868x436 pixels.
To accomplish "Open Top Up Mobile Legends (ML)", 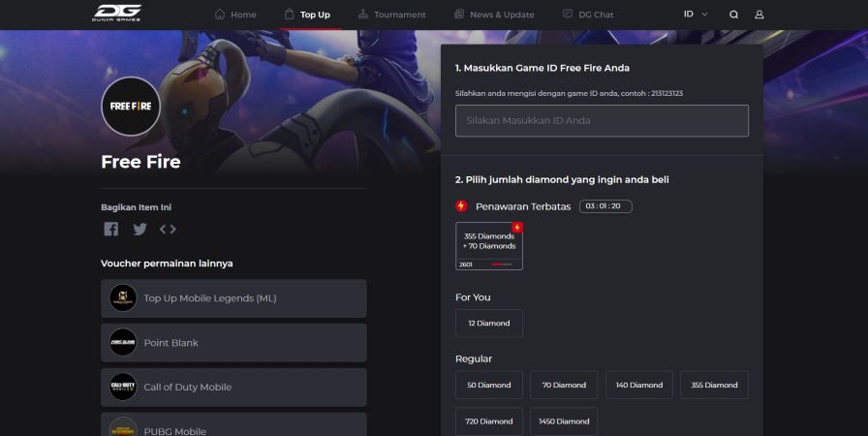I will click(233, 298).
